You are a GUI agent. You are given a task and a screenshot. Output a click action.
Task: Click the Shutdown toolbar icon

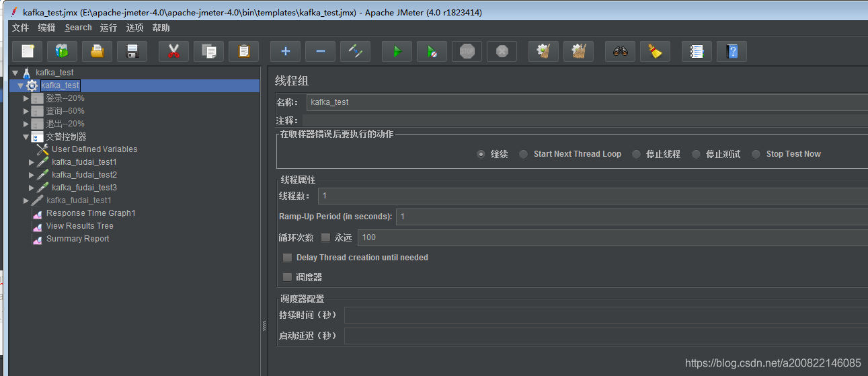(x=502, y=51)
